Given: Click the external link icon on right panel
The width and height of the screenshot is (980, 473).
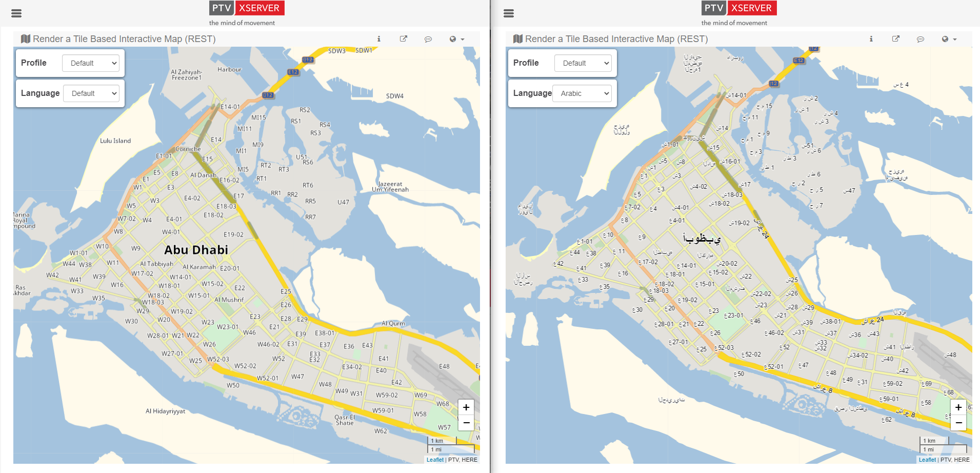Looking at the screenshot, I should tap(896, 39).
